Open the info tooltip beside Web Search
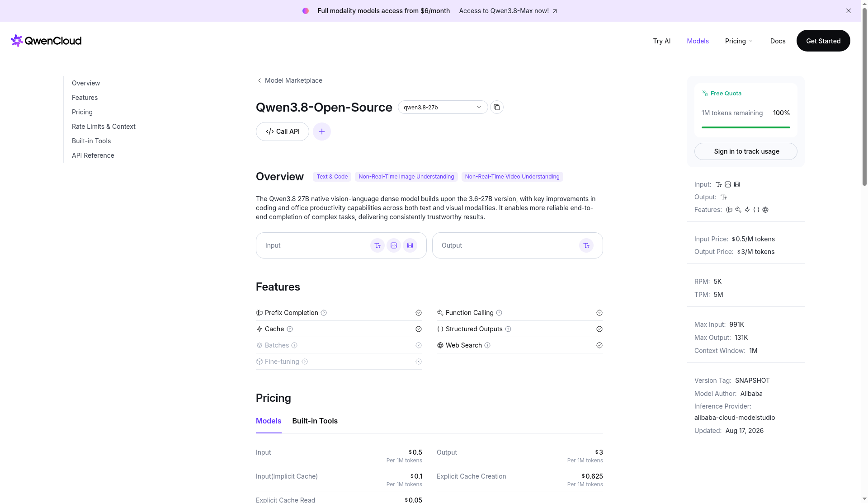 pyautogui.click(x=487, y=345)
